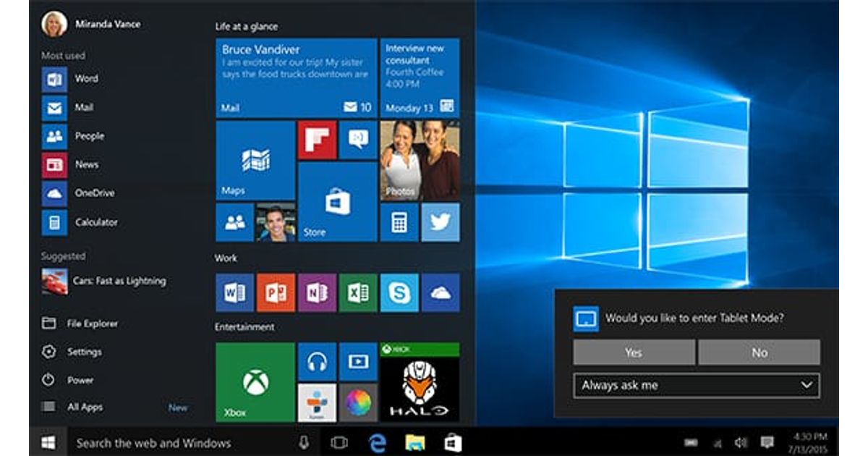Click the Microsoft Edge taskbar icon
868x456 pixels.
tap(377, 442)
